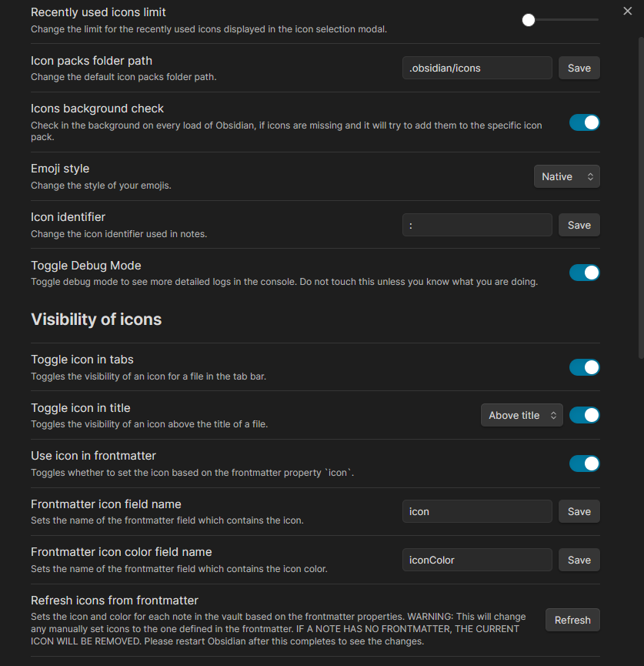The height and width of the screenshot is (666, 644).
Task: Open the Emoji style dropdown
Action: [x=566, y=176]
